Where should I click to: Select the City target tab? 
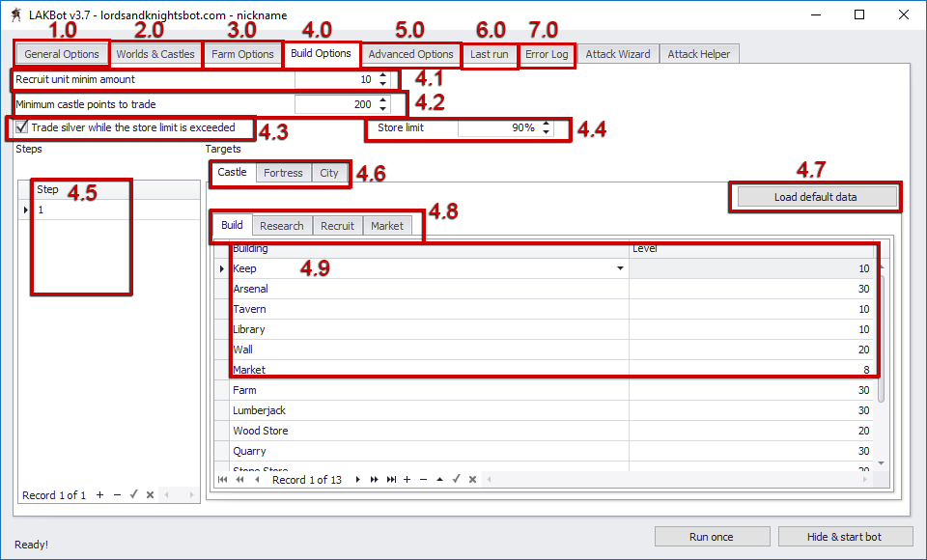point(329,173)
